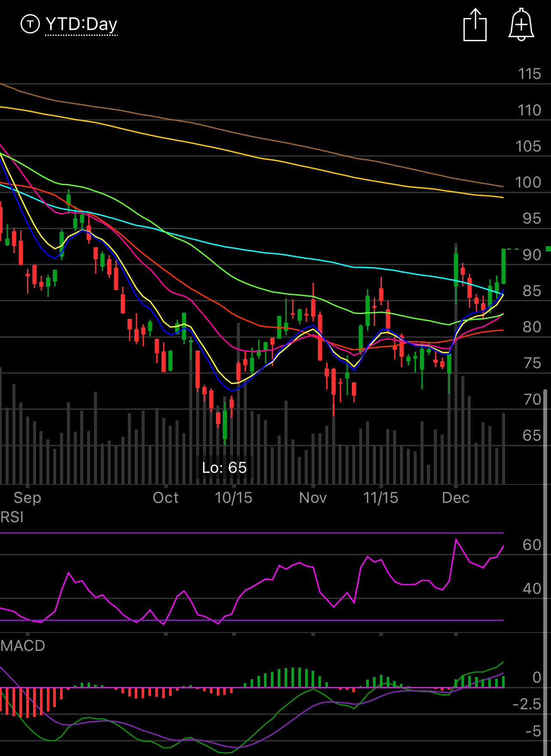Select the RSI indicator label
Viewport: 551px width, 756px height.
tap(12, 517)
